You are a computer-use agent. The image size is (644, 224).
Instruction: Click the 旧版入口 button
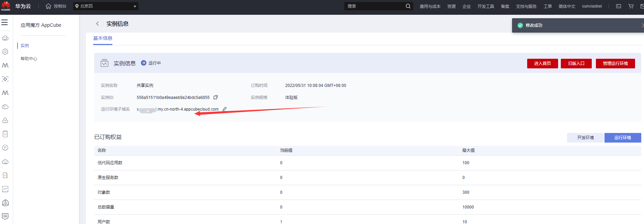[x=576, y=64]
